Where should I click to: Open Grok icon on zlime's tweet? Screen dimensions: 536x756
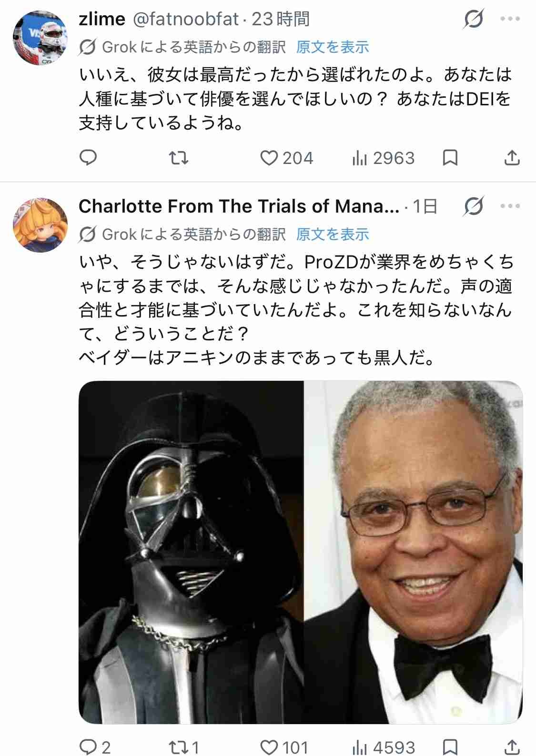click(x=474, y=20)
